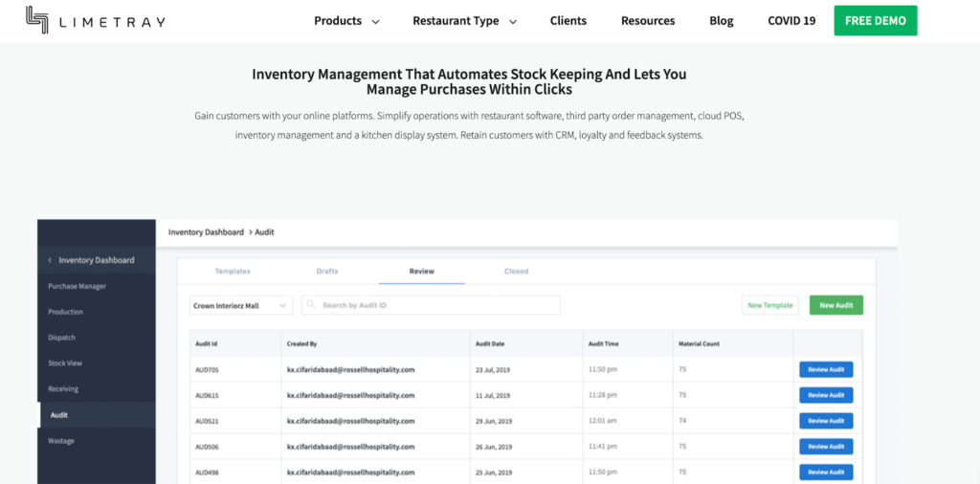Viewport: 980px width, 484px height.
Task: Select Stock View in the sidebar
Action: 65,363
